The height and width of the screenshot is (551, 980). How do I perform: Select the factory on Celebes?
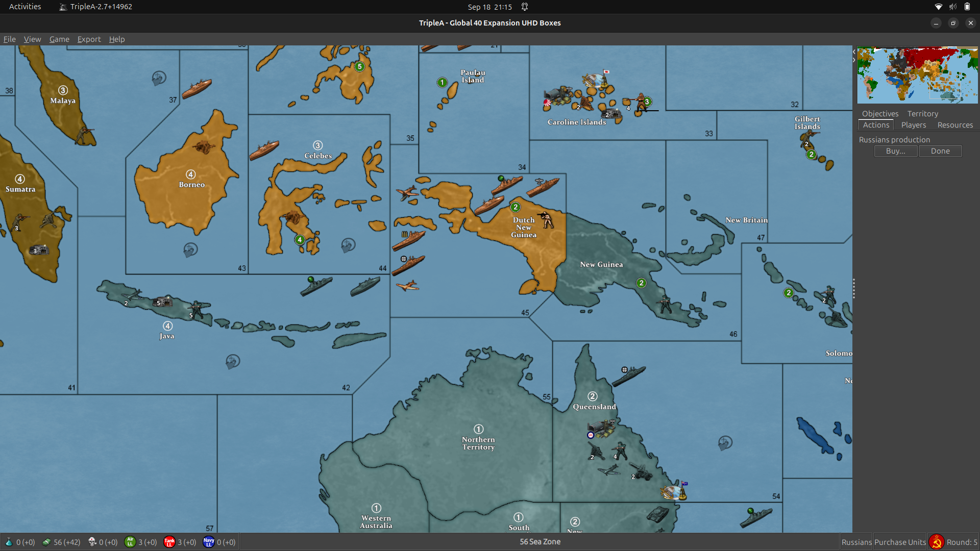(293, 217)
